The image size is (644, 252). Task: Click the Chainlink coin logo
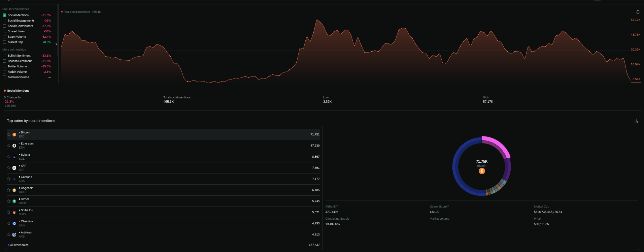point(14,223)
